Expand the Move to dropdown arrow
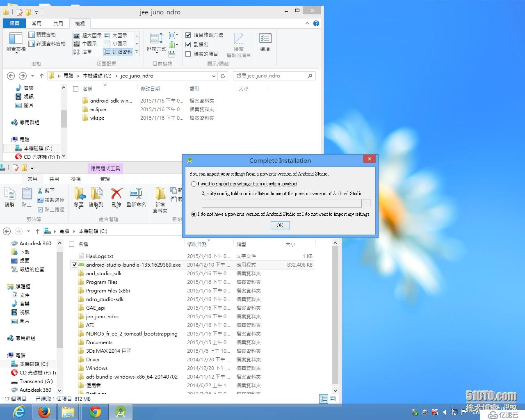This screenshot has width=525, height=420. (79, 208)
